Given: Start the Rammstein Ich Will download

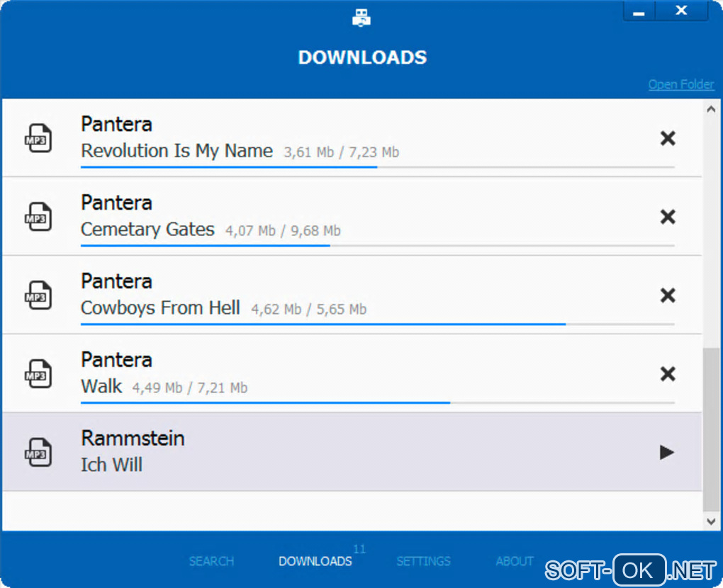Looking at the screenshot, I should point(667,452).
